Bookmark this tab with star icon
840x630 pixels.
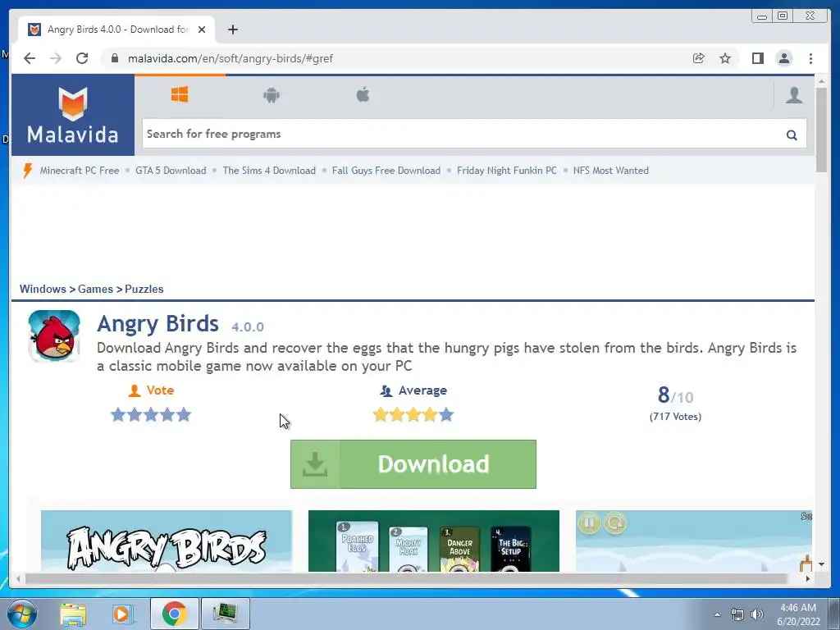pos(725,58)
